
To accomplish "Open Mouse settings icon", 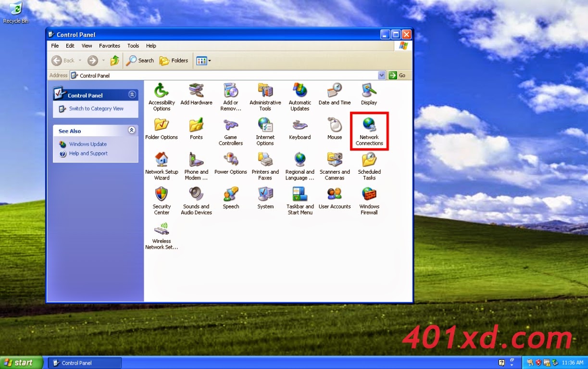I will pos(335,128).
